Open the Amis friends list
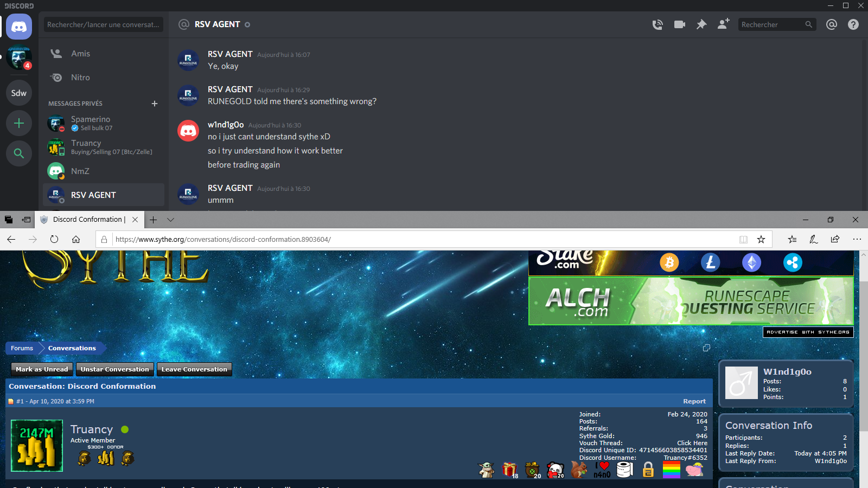This screenshot has height=488, width=868. coord(104,54)
